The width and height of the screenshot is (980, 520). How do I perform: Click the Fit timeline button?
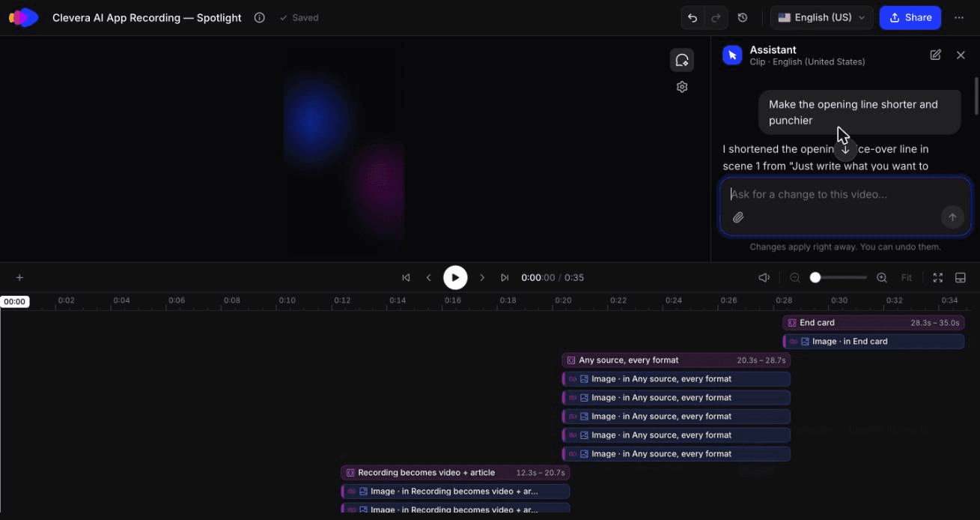[x=907, y=277]
